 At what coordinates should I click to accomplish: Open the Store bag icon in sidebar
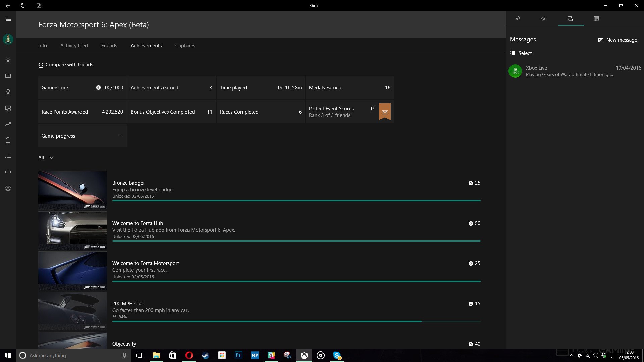point(8,140)
